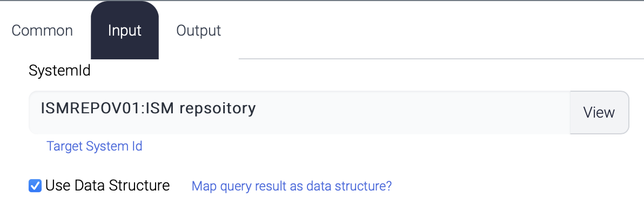Image resolution: width=644 pixels, height=218 pixels.
Task: Select the Input tab
Action: [x=125, y=31]
